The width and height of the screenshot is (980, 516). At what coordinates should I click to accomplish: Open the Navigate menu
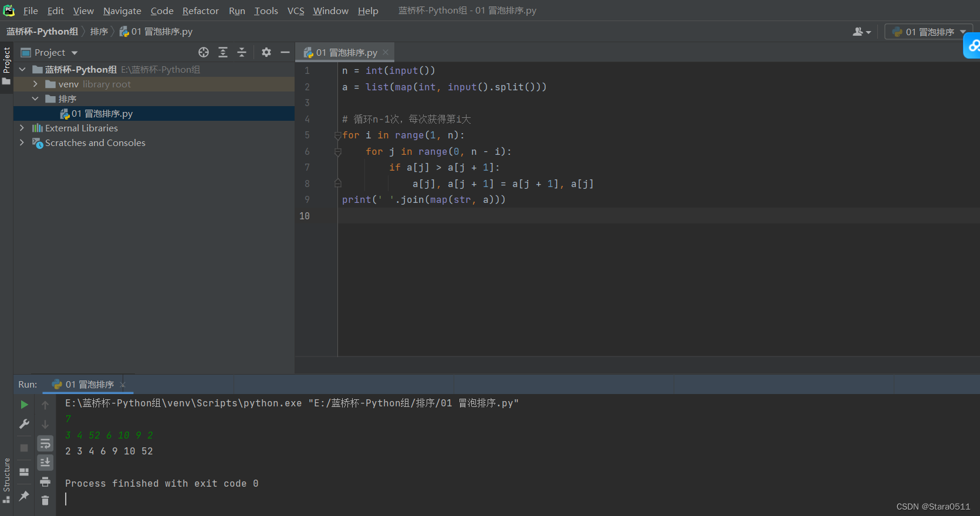pos(122,11)
